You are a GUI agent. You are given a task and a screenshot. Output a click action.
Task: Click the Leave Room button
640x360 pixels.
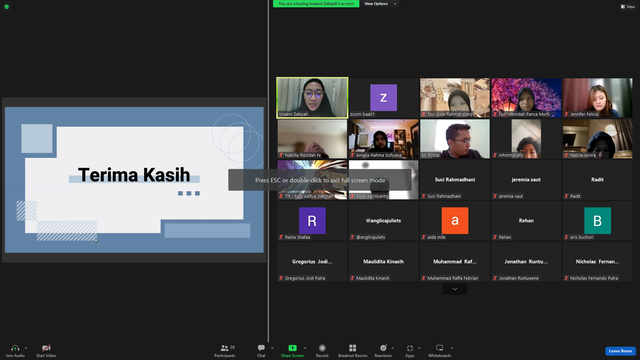pyautogui.click(x=620, y=351)
